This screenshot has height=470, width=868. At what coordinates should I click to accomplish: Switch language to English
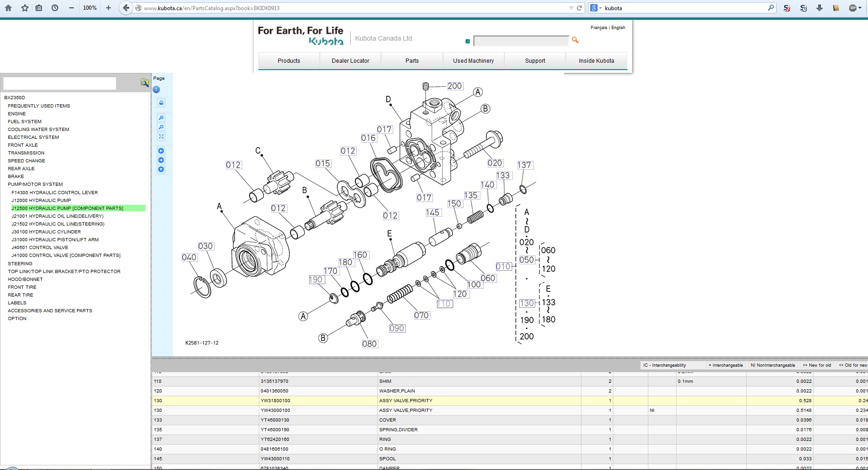tap(618, 28)
